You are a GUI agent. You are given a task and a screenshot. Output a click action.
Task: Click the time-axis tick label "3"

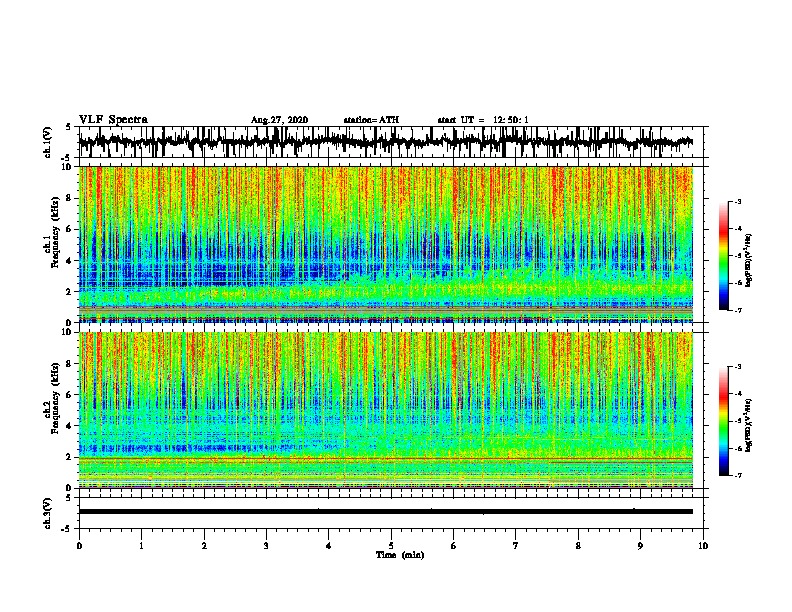[266, 546]
